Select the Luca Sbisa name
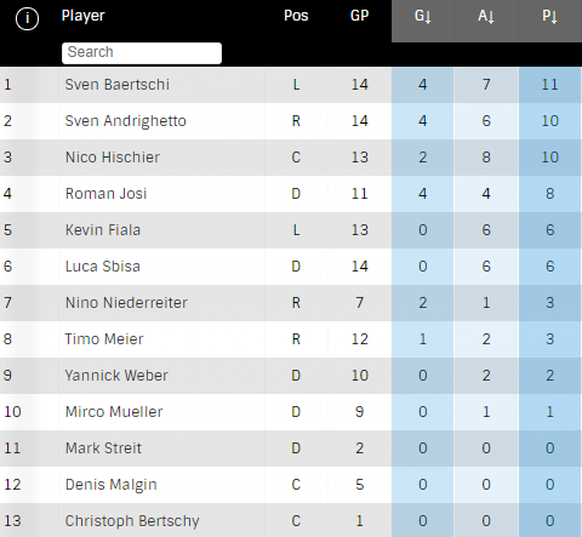Viewport: 582px width, 537px height. (103, 266)
